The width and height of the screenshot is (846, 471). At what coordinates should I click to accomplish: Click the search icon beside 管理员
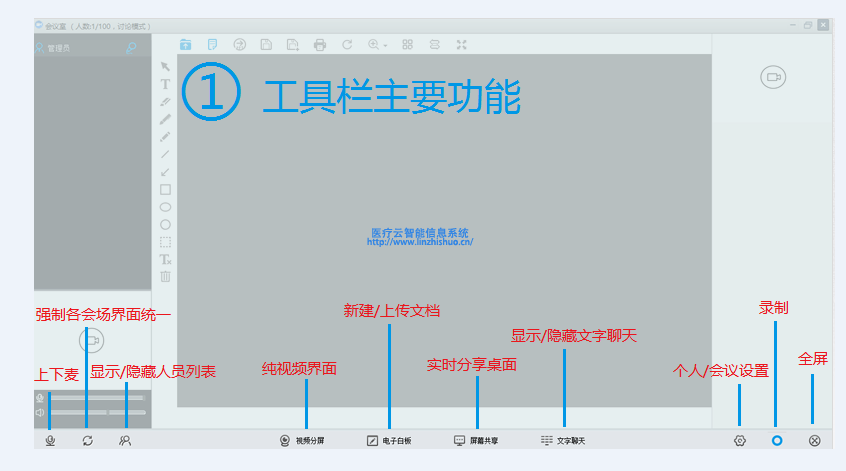(x=131, y=48)
